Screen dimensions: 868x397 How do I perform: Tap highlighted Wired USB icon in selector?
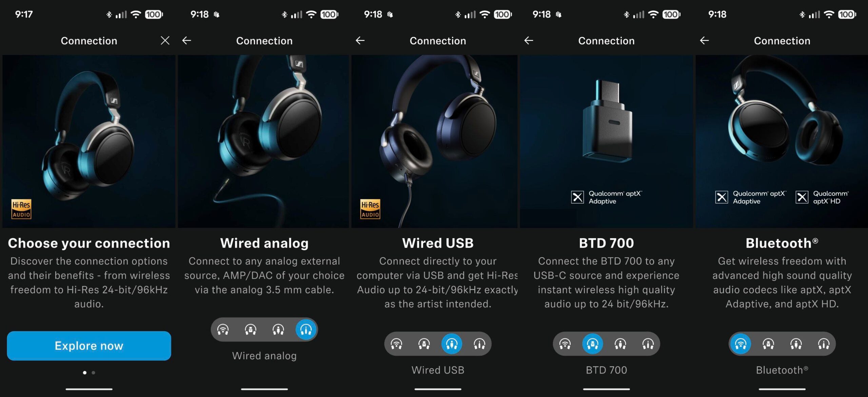(x=452, y=344)
